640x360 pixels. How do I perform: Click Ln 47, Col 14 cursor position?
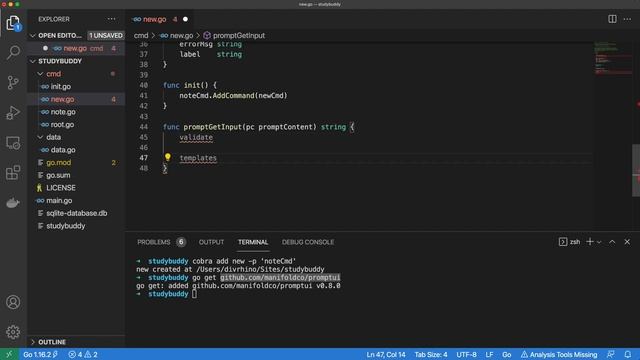point(386,354)
